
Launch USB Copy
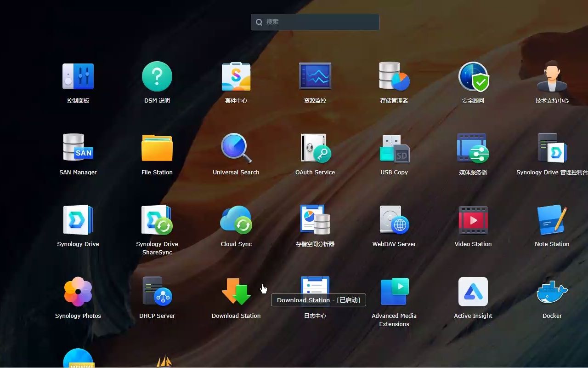tap(394, 148)
